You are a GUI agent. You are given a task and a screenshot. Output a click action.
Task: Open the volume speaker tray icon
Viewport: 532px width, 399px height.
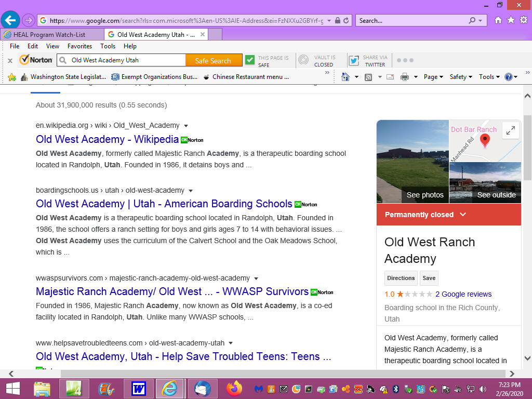(x=483, y=389)
